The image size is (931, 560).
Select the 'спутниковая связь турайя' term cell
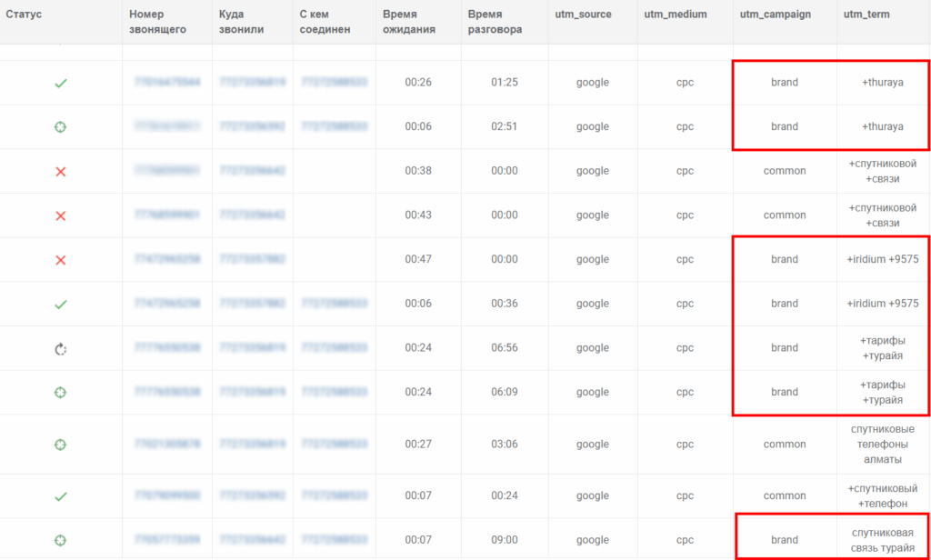point(881,540)
